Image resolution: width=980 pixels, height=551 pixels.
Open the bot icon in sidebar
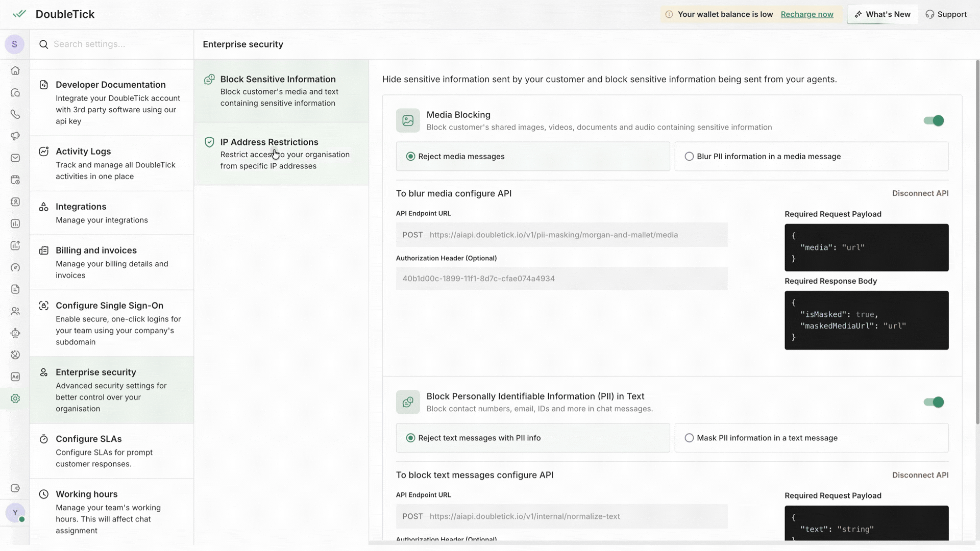[x=15, y=333]
